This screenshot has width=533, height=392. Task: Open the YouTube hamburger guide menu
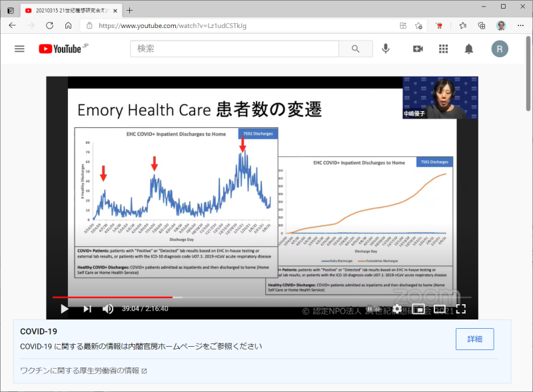pos(19,49)
